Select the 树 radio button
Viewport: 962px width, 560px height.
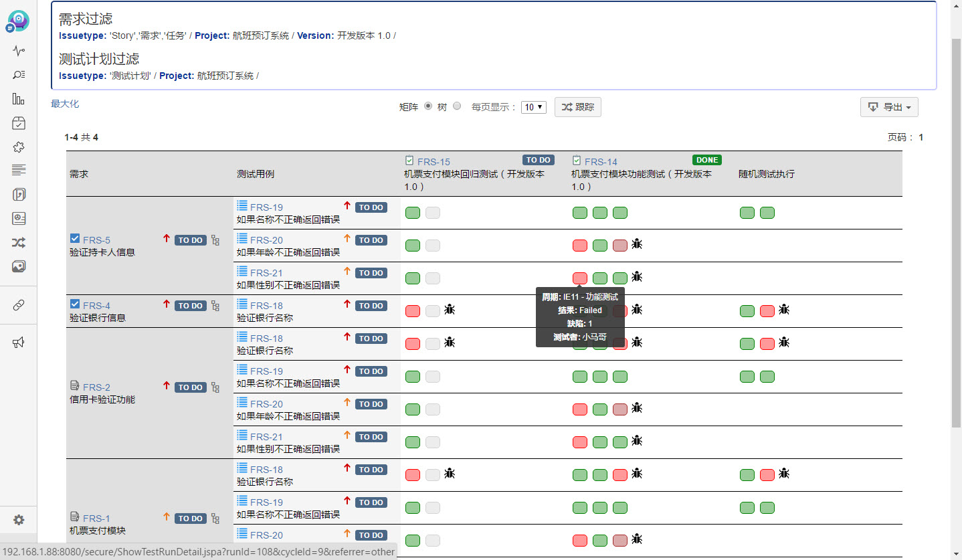point(457,106)
